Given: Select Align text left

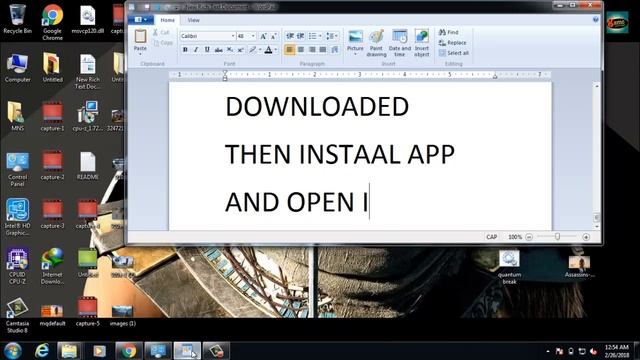Looking at the screenshot, I should tap(290, 50).
